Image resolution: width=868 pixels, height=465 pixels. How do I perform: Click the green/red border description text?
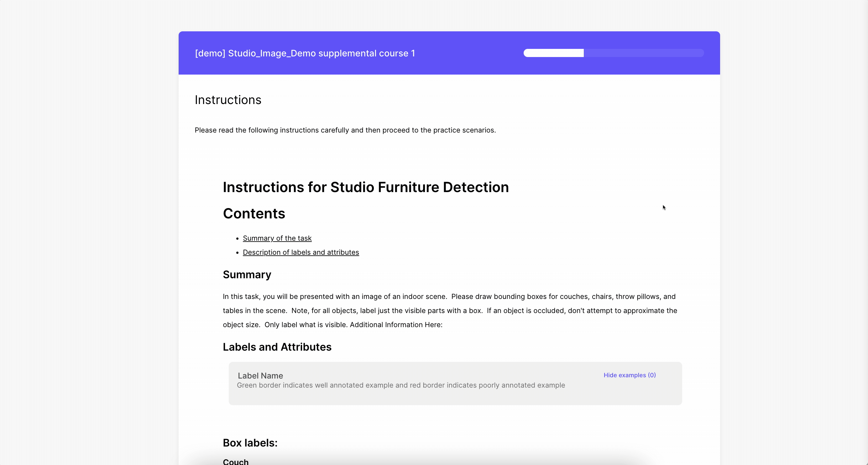coord(401,385)
